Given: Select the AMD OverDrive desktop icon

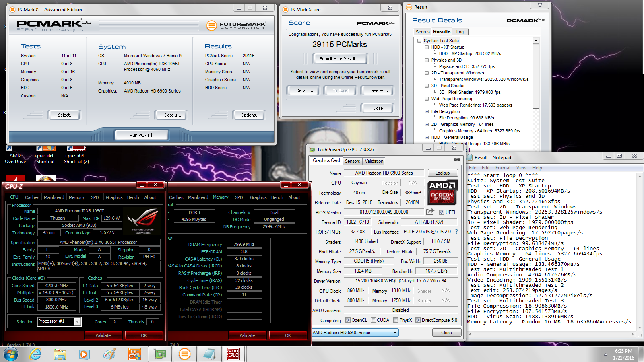Looking at the screenshot, I should (x=15, y=155).
